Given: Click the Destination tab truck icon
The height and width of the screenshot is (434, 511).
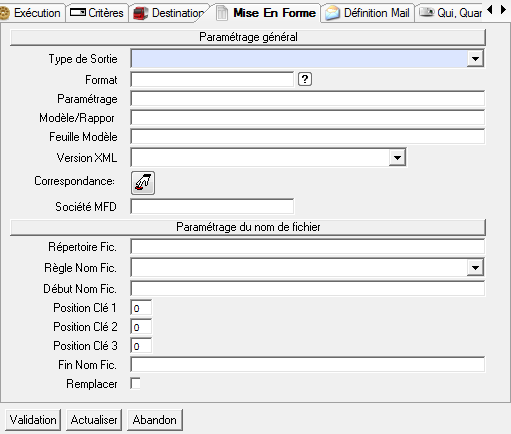Looking at the screenshot, I should (x=140, y=13).
